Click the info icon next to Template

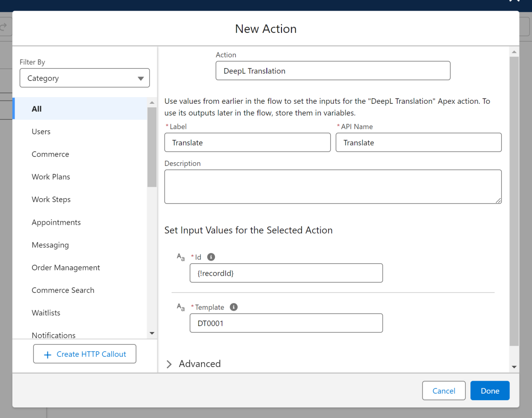tap(234, 307)
